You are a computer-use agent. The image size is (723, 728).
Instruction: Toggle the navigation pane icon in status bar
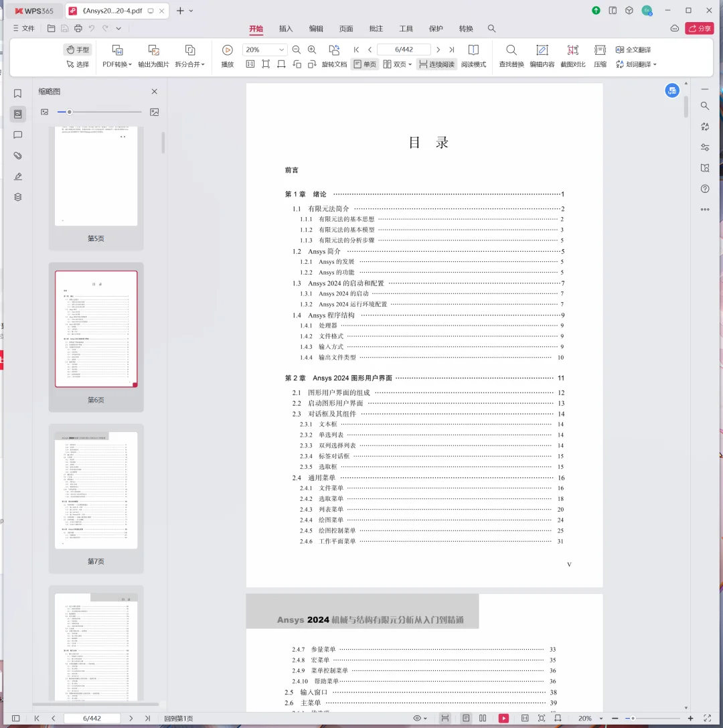pos(16,718)
